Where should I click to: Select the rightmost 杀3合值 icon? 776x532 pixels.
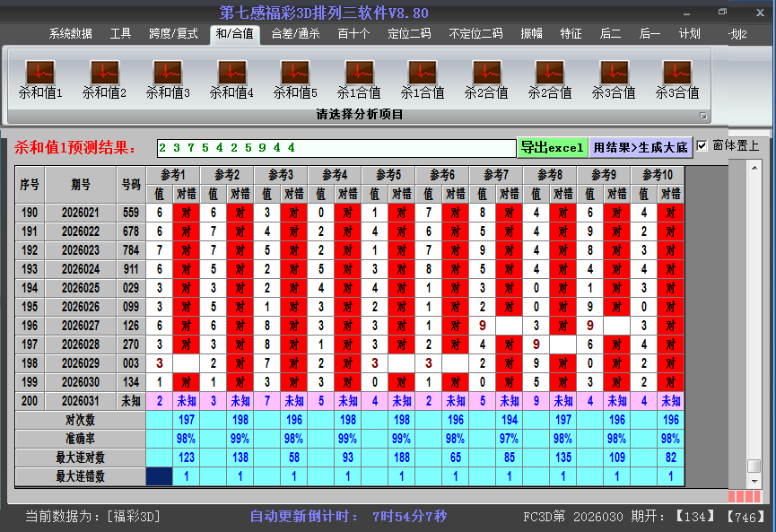[x=676, y=78]
